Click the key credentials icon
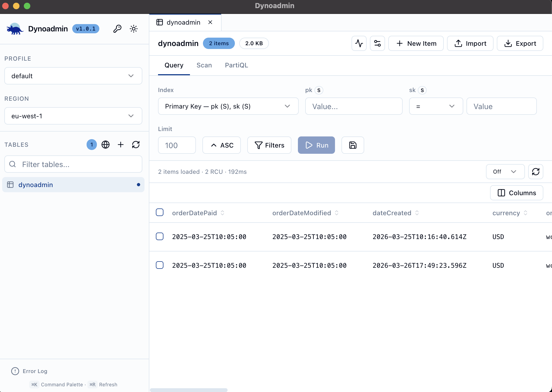Screen dimensions: 552x392 (x=117, y=29)
